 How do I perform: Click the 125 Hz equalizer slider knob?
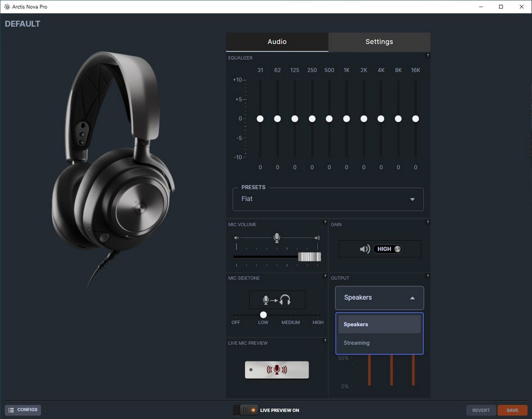click(x=295, y=119)
